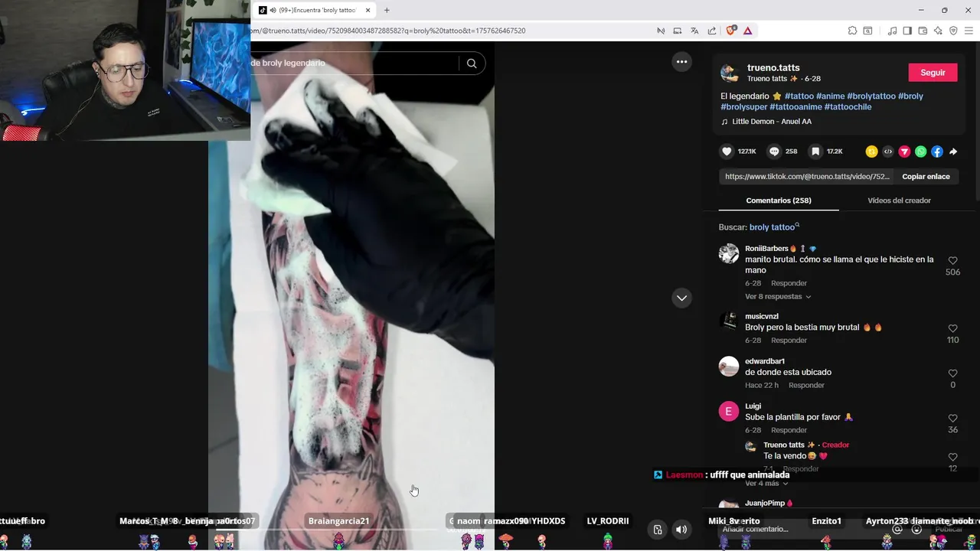Screen dimensions: 980x551
Task: Reply to edwardbar1 via Responder
Action: (x=806, y=386)
